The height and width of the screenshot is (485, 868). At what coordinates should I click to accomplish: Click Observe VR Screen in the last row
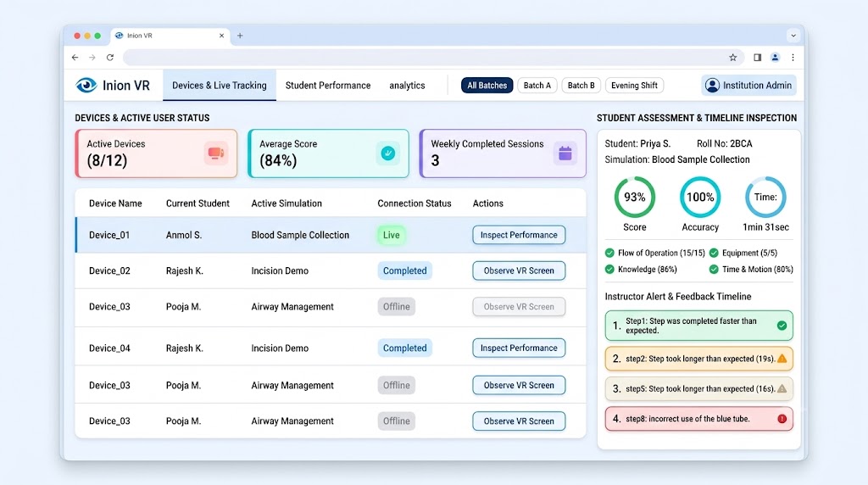(x=519, y=421)
